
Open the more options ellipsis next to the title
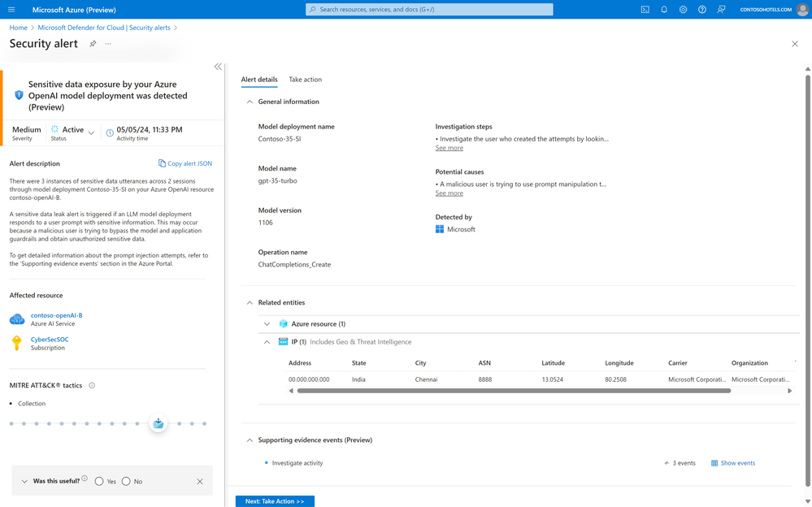108,44
